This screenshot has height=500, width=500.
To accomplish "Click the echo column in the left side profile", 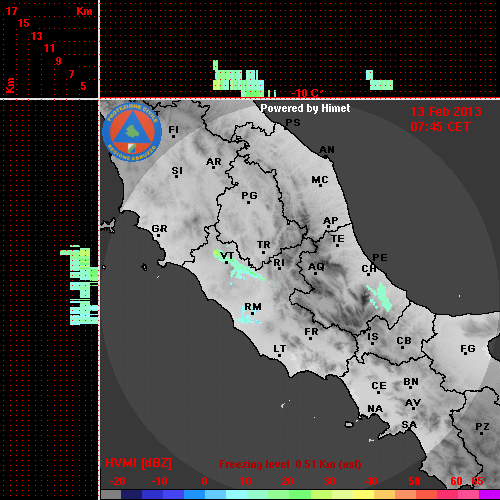I will tap(80, 285).
